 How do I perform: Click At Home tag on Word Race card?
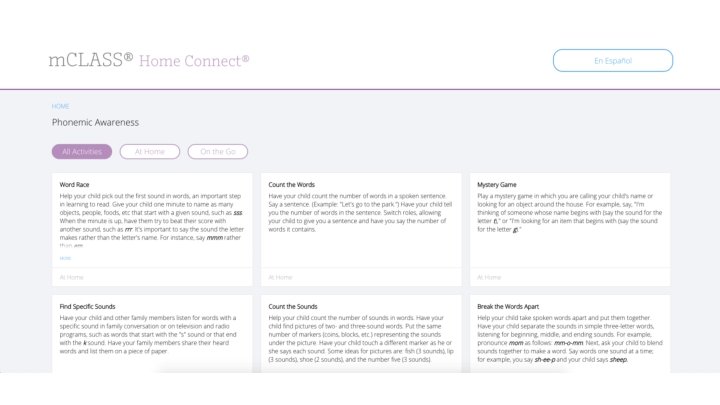pos(72,277)
